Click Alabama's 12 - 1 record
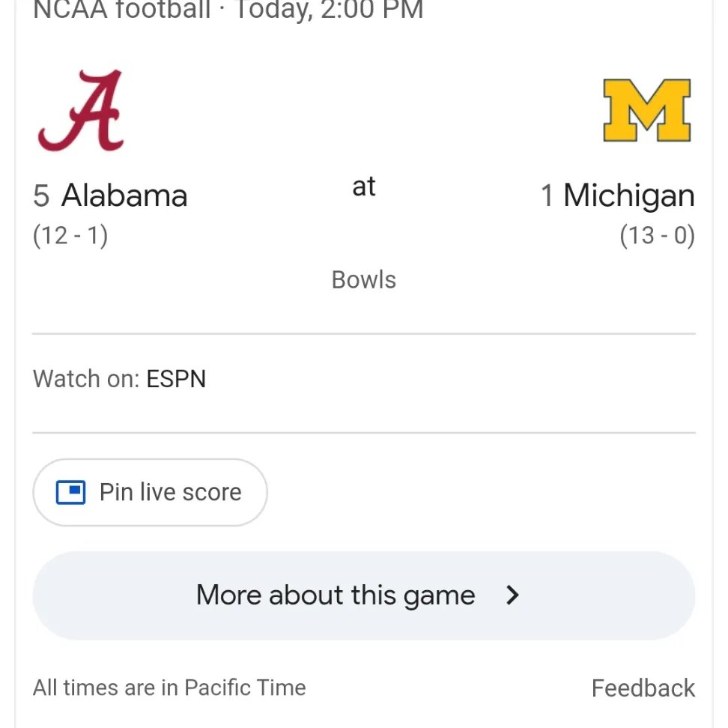Viewport: 728px width, 728px height. 70,236
